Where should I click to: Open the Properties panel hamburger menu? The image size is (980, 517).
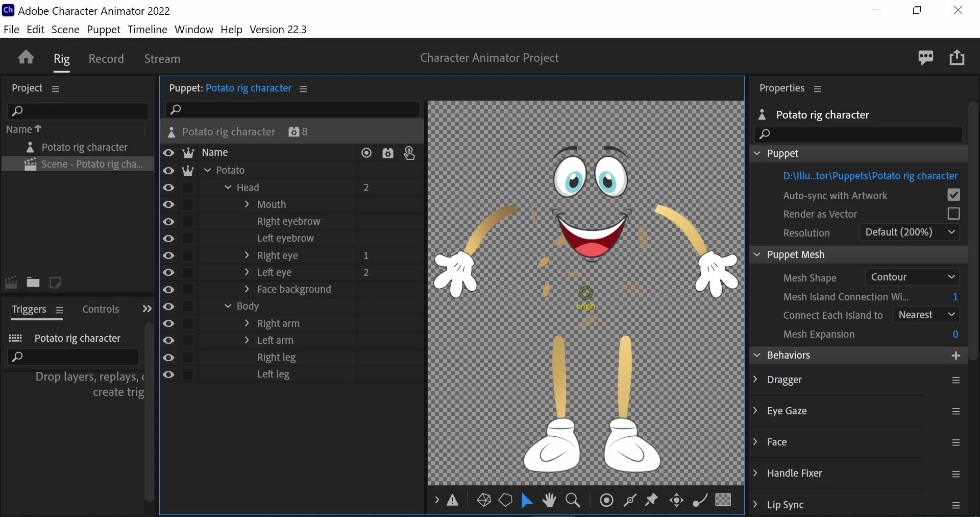[x=818, y=89]
